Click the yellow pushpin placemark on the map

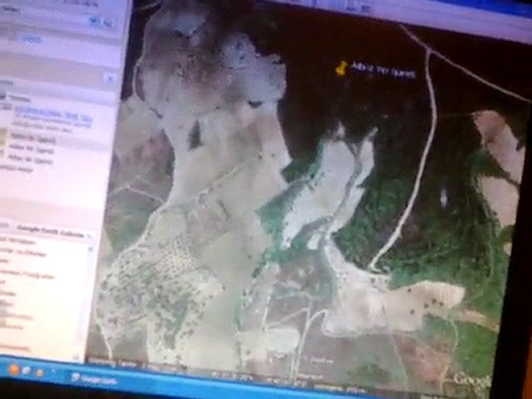341,68
